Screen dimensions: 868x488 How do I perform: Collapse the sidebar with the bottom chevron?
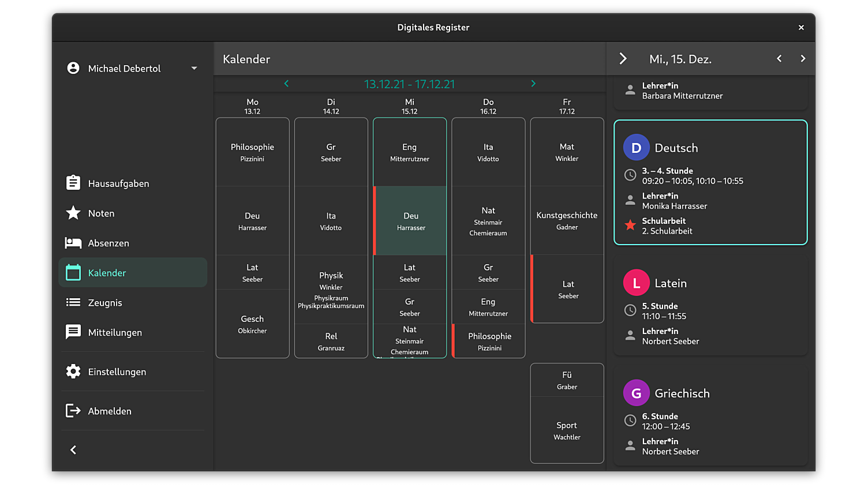73,449
